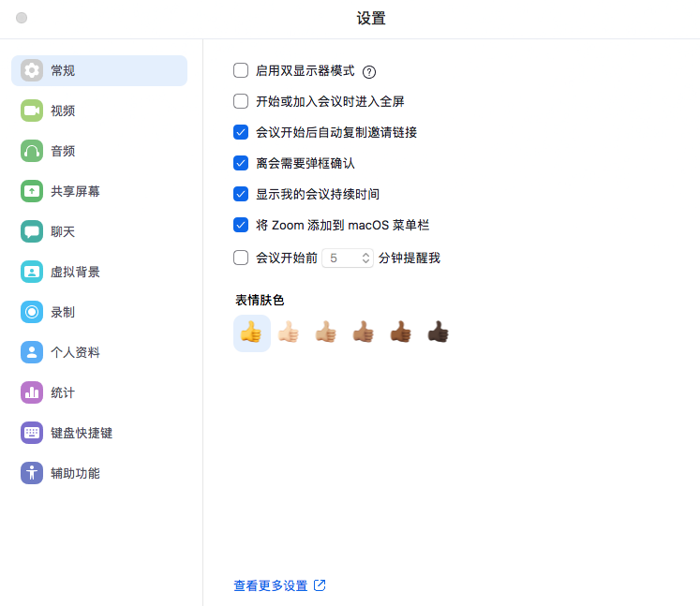Open the 聊天 chat bubble icon

pyautogui.click(x=32, y=231)
